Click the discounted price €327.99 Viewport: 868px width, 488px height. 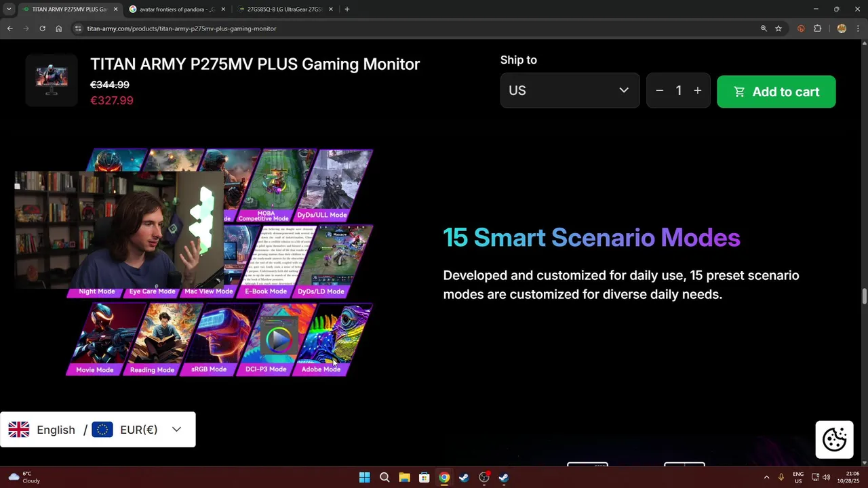pyautogui.click(x=112, y=100)
